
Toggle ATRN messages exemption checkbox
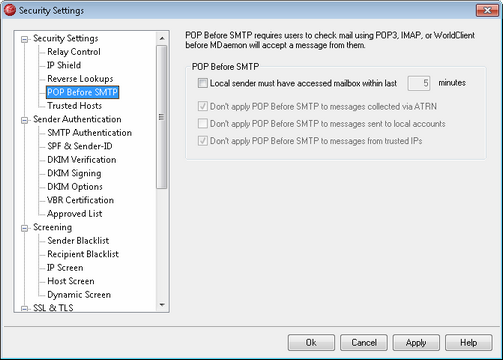pos(203,106)
